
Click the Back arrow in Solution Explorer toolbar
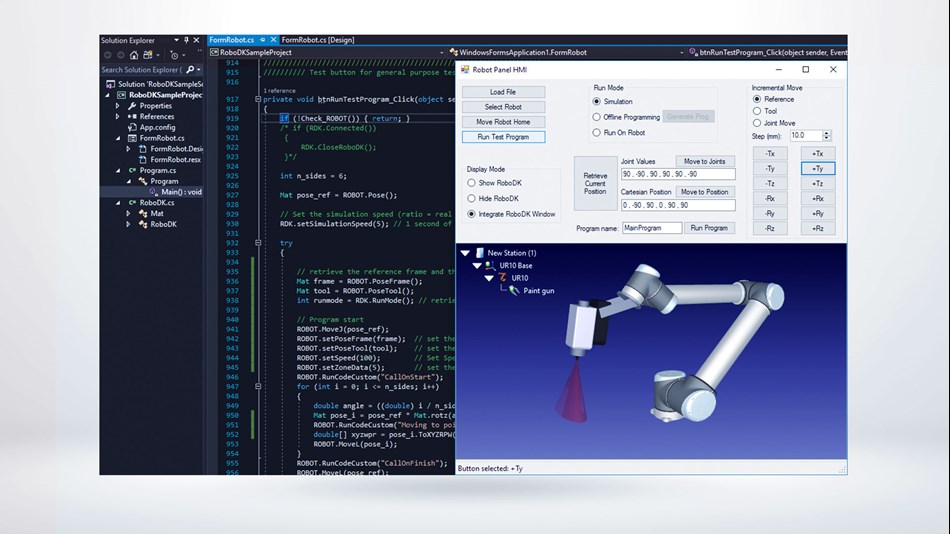[108, 55]
